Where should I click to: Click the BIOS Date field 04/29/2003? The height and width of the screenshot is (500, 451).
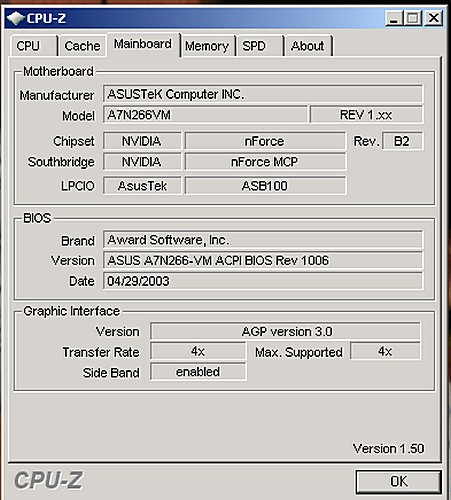pyautogui.click(x=263, y=281)
